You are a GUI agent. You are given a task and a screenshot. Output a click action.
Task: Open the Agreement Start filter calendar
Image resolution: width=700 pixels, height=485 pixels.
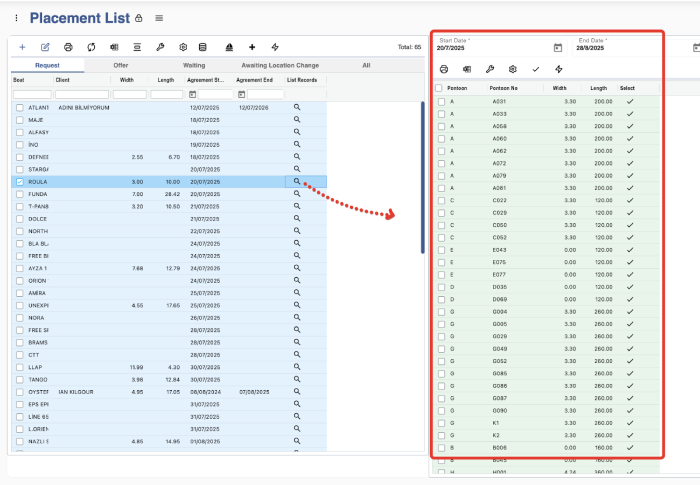point(192,94)
